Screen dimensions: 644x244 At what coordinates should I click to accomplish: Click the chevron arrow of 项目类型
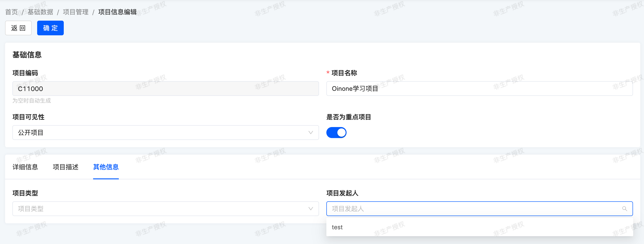311,209
